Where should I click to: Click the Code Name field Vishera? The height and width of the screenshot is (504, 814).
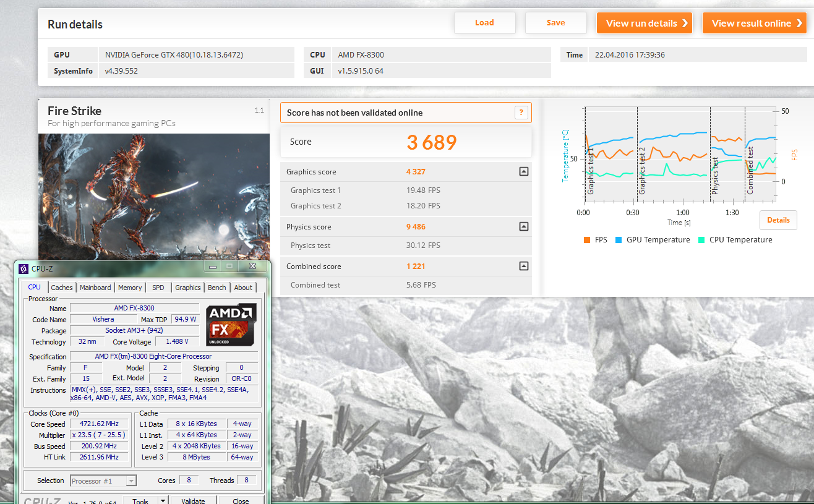103,319
